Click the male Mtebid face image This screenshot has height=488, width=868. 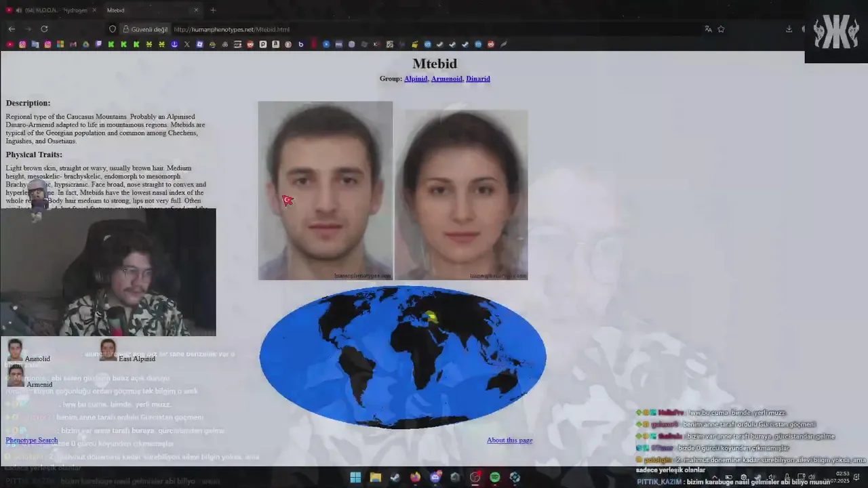tap(325, 190)
